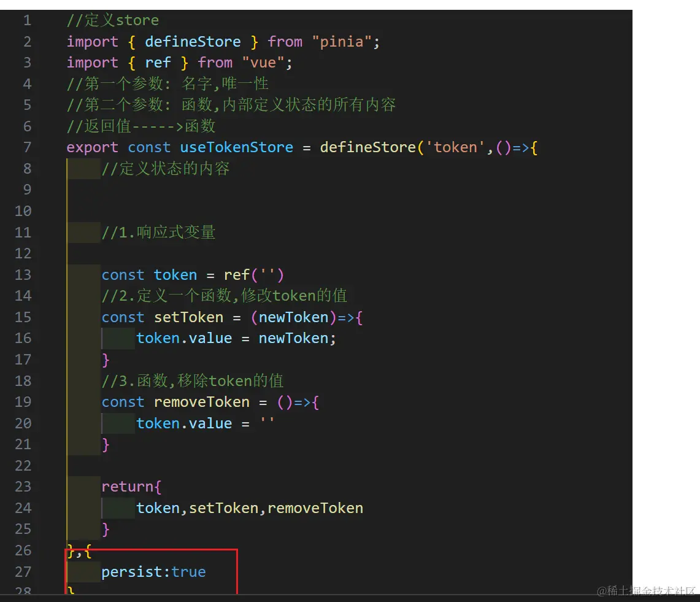The width and height of the screenshot is (700, 602).
Task: Click the 'return{' keyword on line 23
Action: pyautogui.click(x=131, y=487)
